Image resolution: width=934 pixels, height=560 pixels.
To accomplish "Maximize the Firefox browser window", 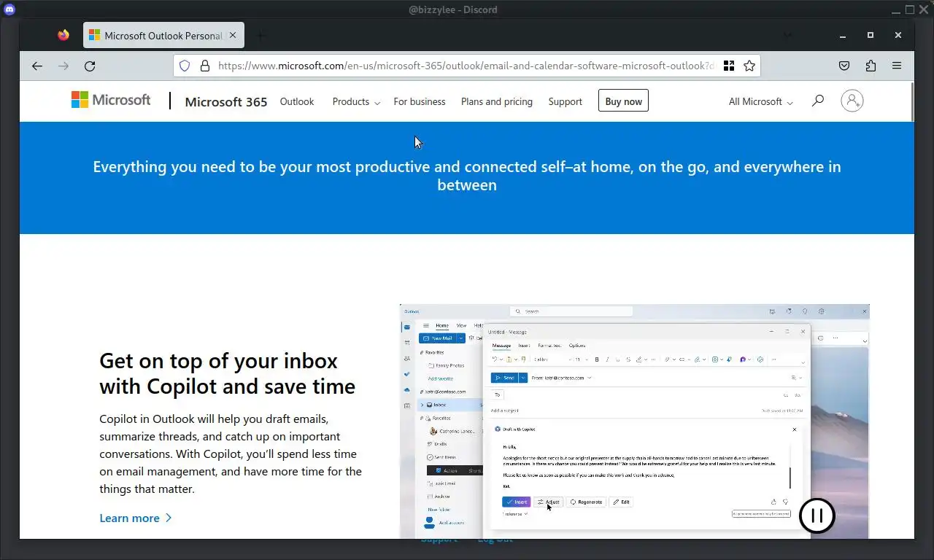I will coord(871,35).
